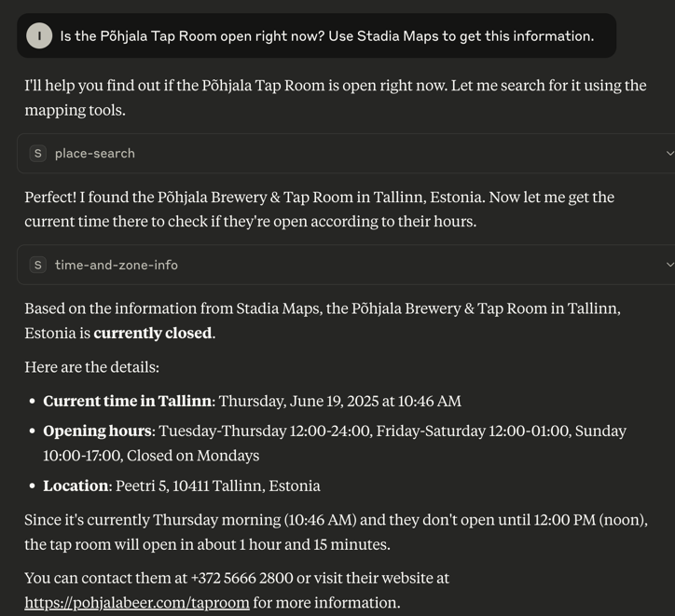Click the bold 'Opening hours' label
Viewport: 675px width, 616px height.
point(97,431)
